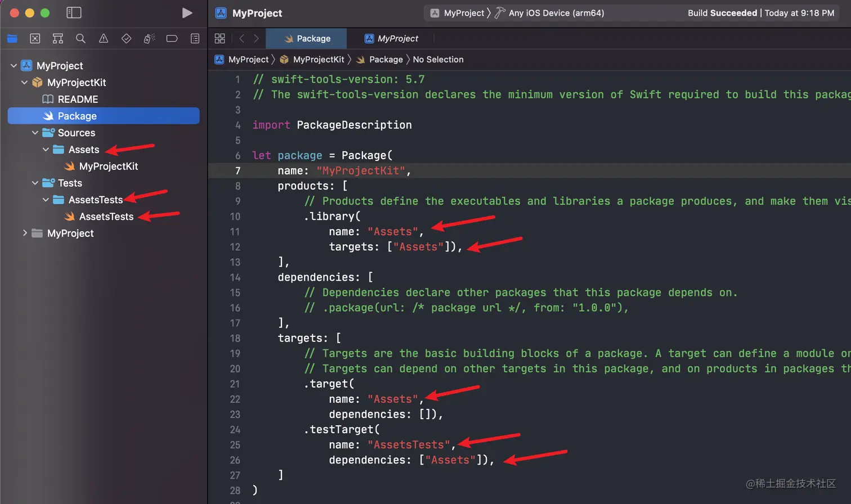The width and height of the screenshot is (851, 504).
Task: Open the Find navigator magnifier icon
Action: click(80, 38)
